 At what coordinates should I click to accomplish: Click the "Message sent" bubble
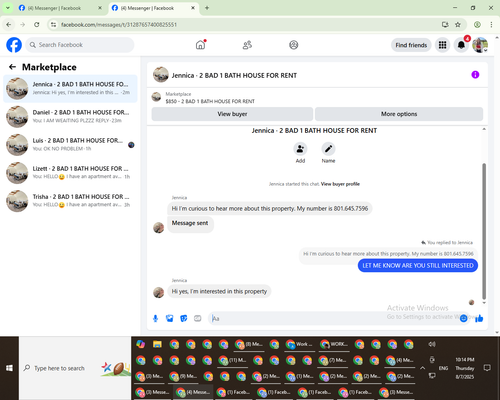tap(190, 223)
